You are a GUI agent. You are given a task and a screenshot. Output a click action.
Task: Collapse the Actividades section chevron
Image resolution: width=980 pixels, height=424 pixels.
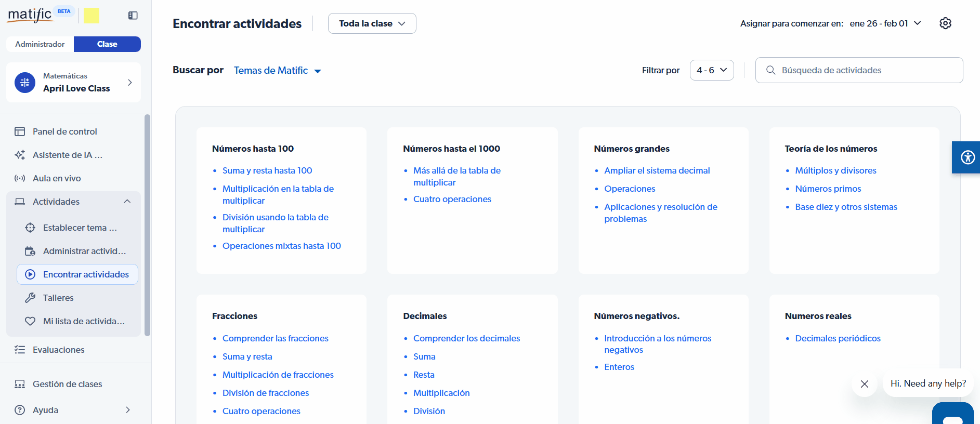[x=127, y=202]
